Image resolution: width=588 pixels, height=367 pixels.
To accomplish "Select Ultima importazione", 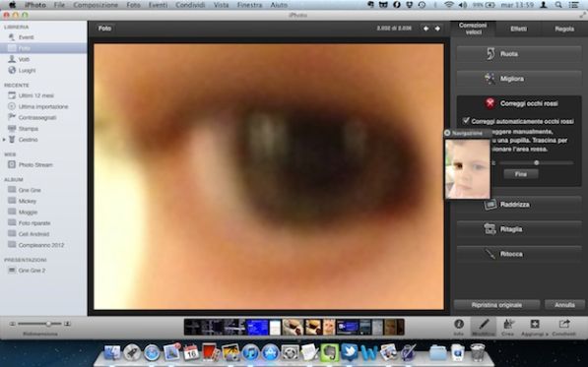I will (x=43, y=106).
